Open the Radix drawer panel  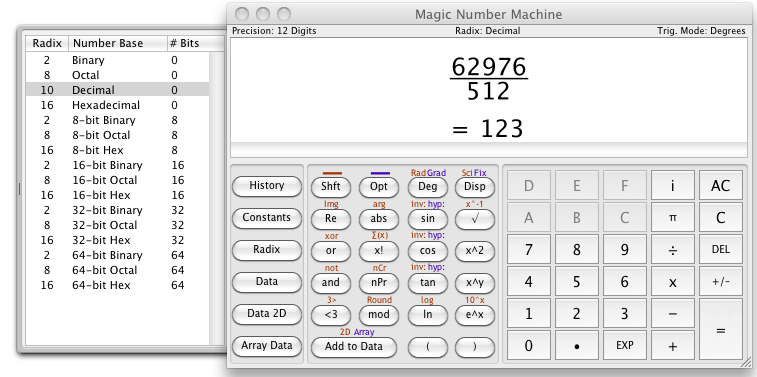click(266, 250)
